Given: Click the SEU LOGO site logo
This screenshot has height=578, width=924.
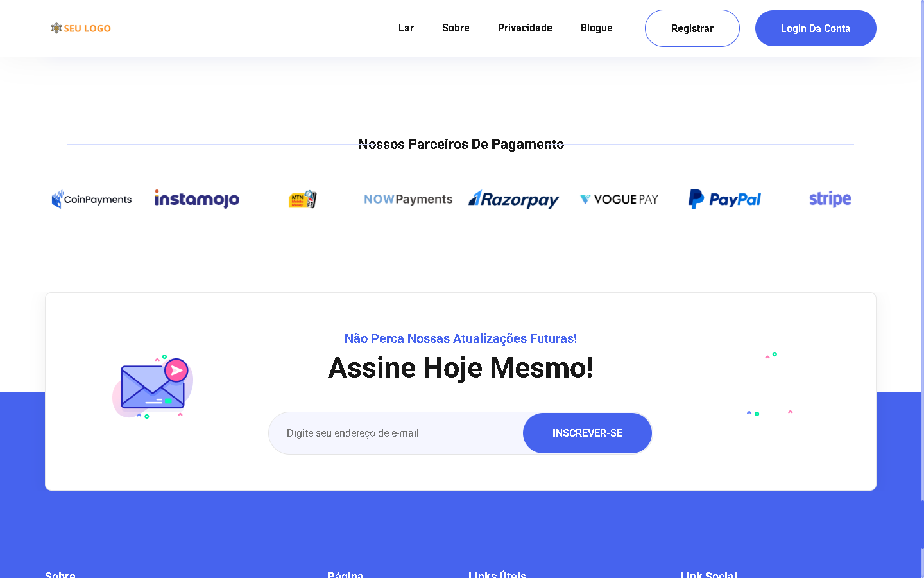Looking at the screenshot, I should [81, 28].
